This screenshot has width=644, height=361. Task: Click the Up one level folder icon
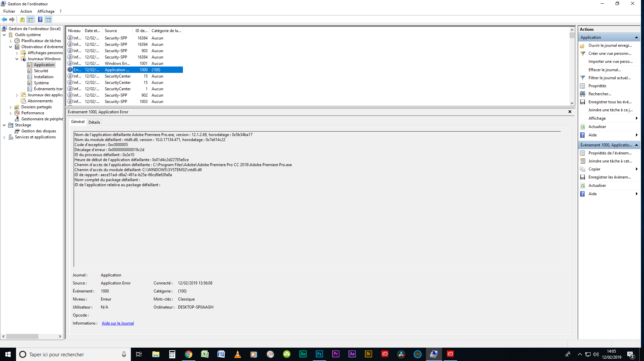(22, 19)
